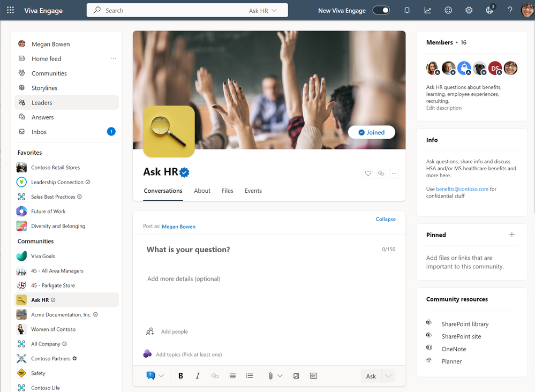Open the settings gear
This screenshot has width=535, height=392.
click(469, 10)
